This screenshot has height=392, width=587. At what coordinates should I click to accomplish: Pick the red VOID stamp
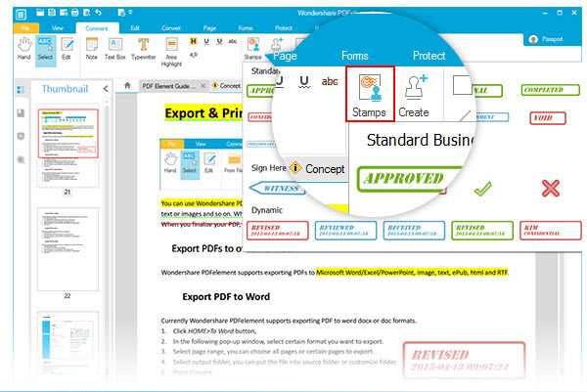coord(548,118)
